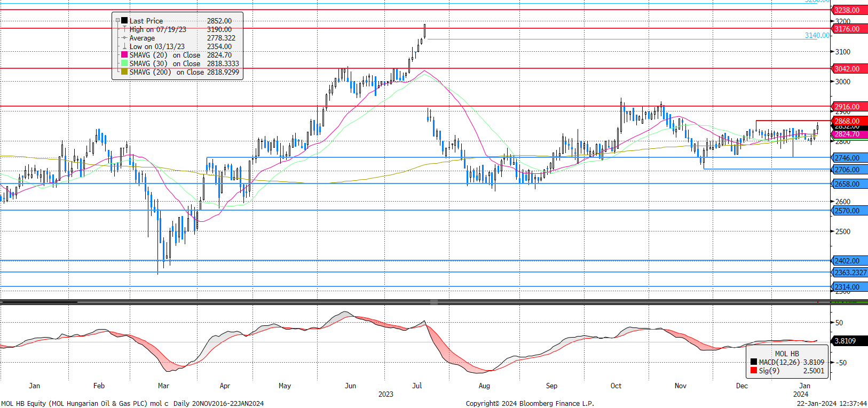The height and width of the screenshot is (408, 868).
Task: Select 'High on 07/19/23' legend entry
Action: 158,29
